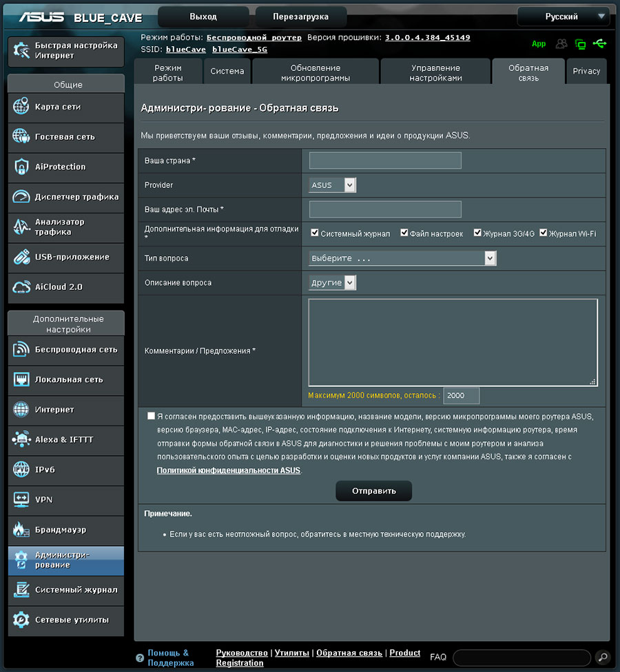Open Локальная сеть LAN icon
Screen dimensions: 620x672
point(21,379)
